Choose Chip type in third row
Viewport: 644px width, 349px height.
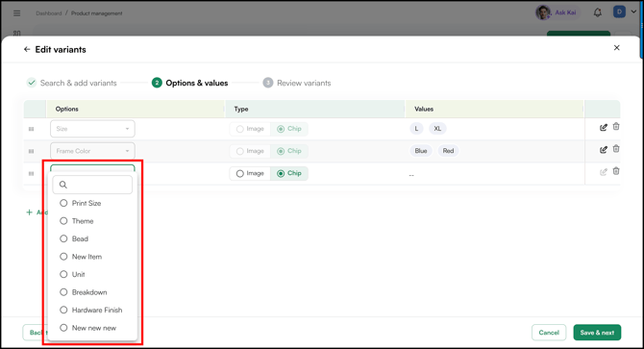(289, 173)
